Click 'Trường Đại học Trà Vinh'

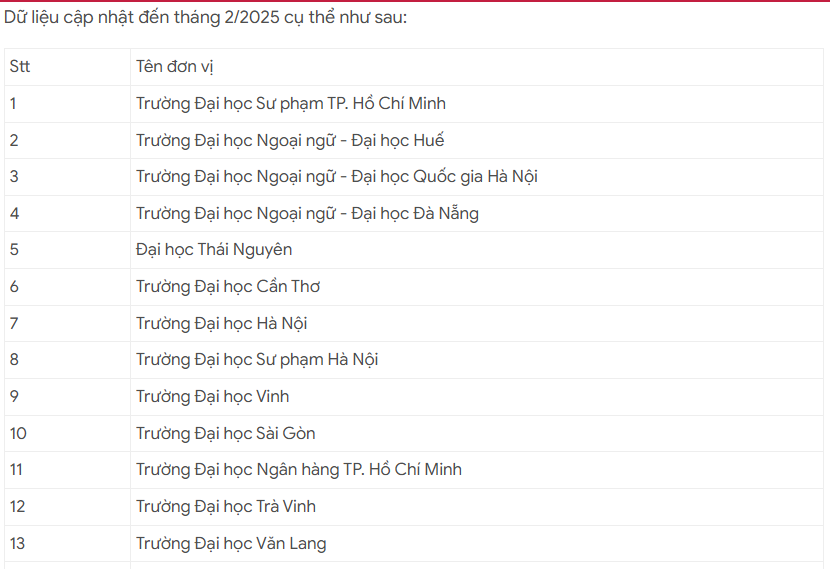point(226,506)
